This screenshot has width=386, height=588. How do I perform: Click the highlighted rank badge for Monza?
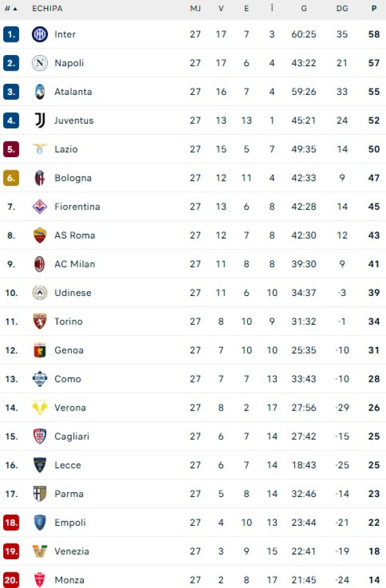pyautogui.click(x=11, y=579)
